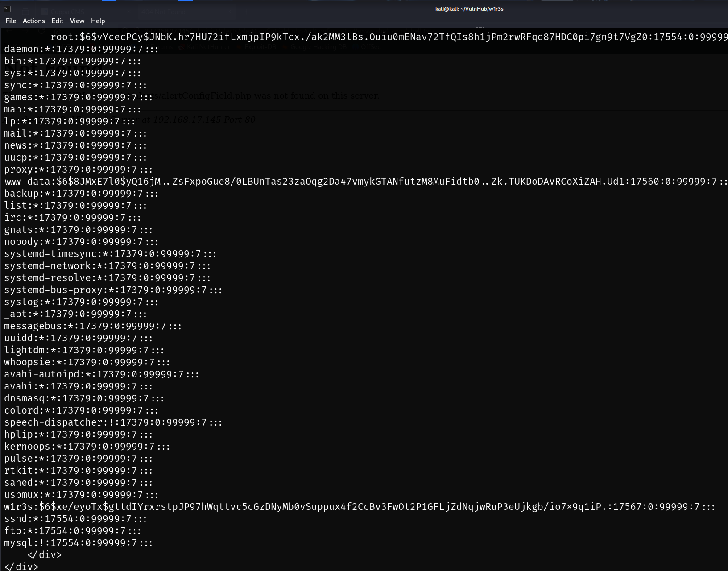Click the root password hash line

pyautogui.click(x=388, y=37)
